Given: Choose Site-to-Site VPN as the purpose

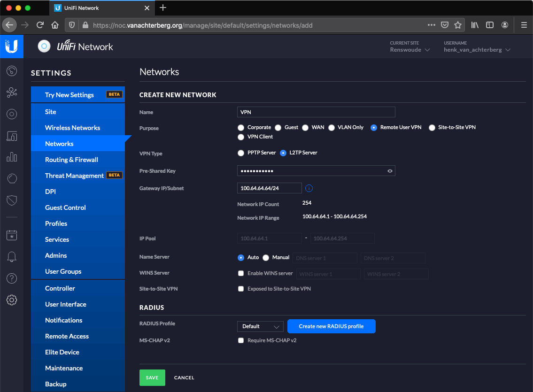Looking at the screenshot, I should [x=432, y=127].
